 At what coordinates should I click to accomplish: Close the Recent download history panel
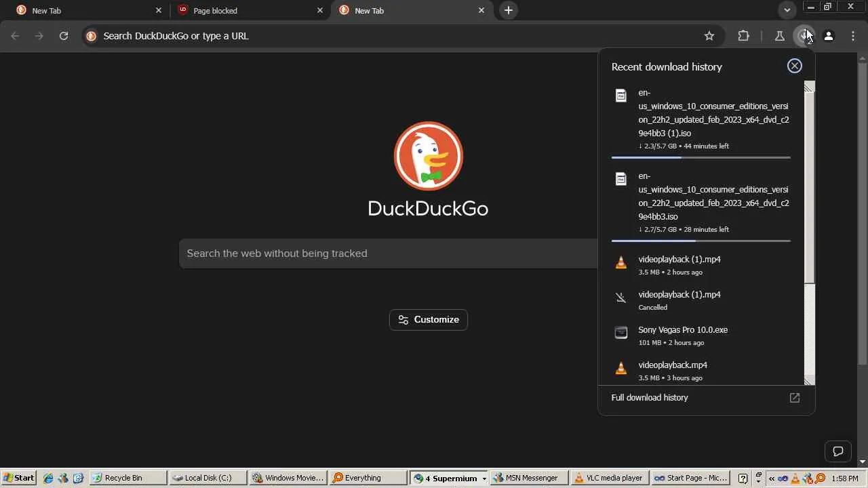(794, 66)
